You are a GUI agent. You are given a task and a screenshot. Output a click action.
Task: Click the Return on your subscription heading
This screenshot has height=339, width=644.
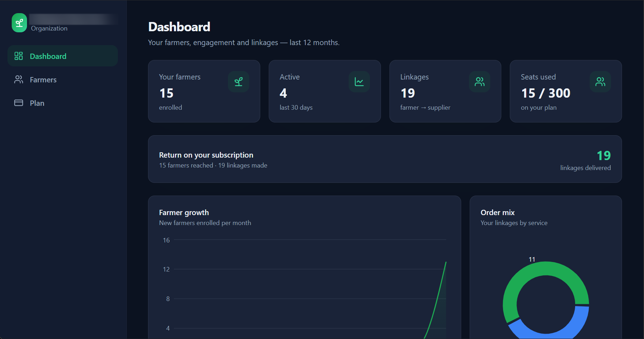[x=206, y=155]
